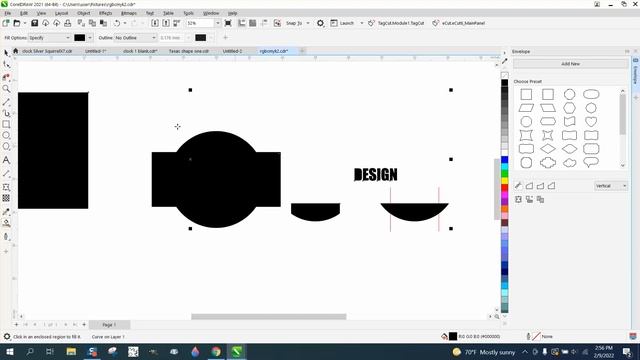Click the Full-screen preview icon

tap(228, 23)
